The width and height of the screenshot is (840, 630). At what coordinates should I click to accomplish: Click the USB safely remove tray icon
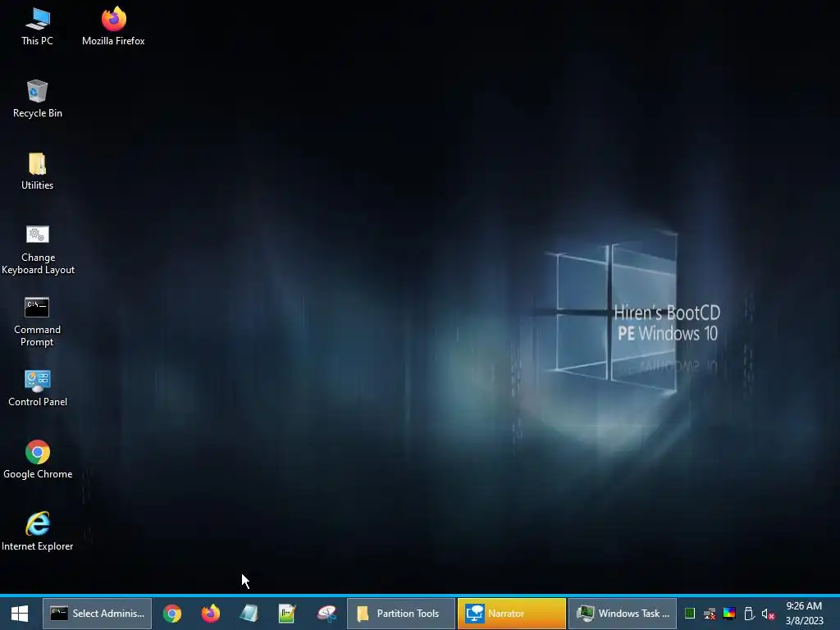pyautogui.click(x=749, y=614)
